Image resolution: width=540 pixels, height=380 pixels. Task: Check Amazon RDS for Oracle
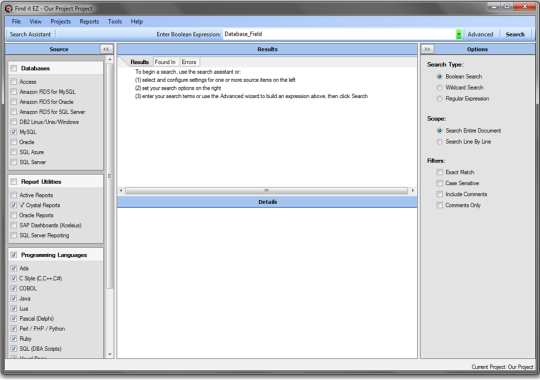tap(13, 102)
